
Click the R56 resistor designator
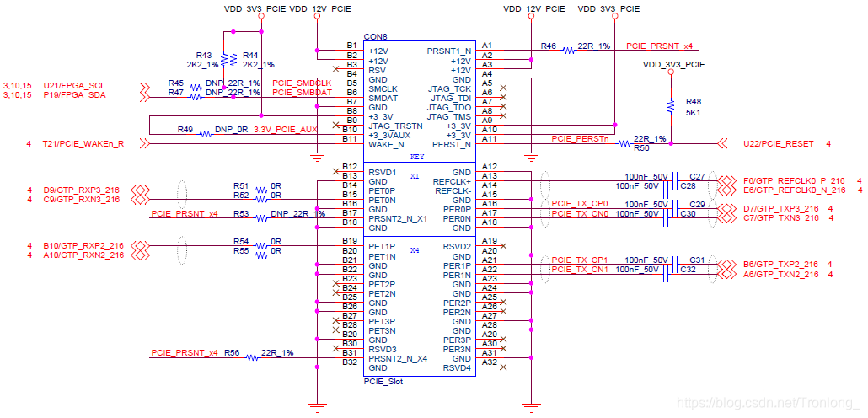(232, 352)
